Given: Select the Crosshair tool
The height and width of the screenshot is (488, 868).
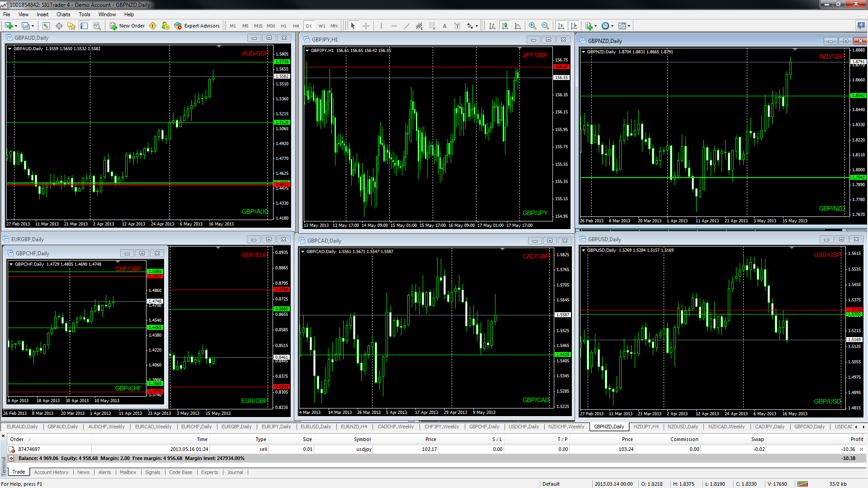Looking at the screenshot, I should tap(366, 26).
